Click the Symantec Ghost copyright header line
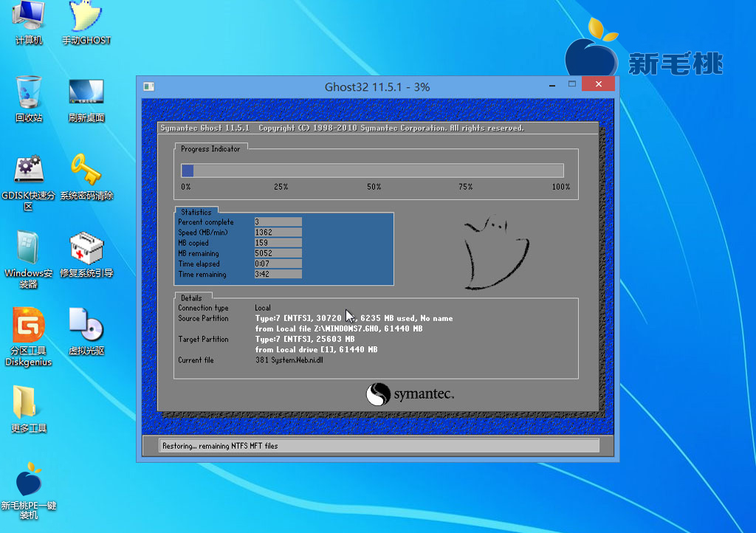 coord(343,128)
